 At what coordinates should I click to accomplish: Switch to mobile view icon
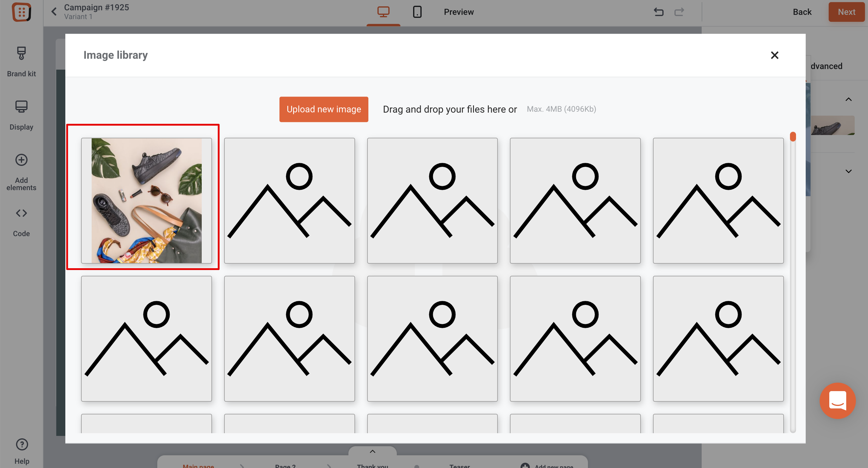click(x=417, y=12)
